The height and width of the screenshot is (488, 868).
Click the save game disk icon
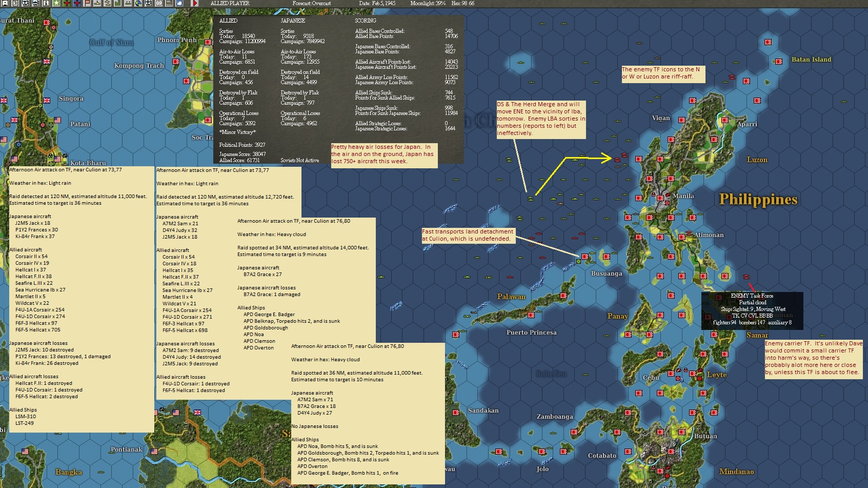pos(5,3)
